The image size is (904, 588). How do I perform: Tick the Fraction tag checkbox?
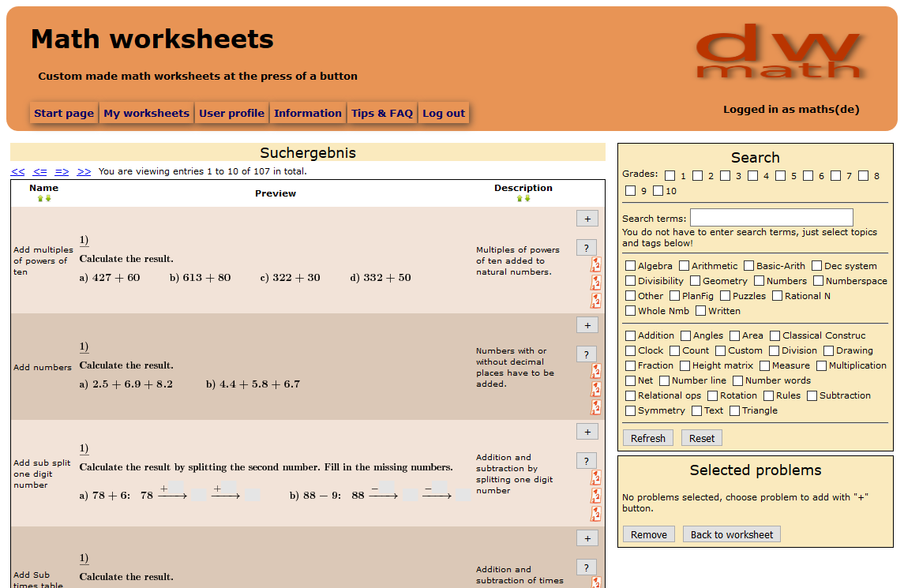631,365
